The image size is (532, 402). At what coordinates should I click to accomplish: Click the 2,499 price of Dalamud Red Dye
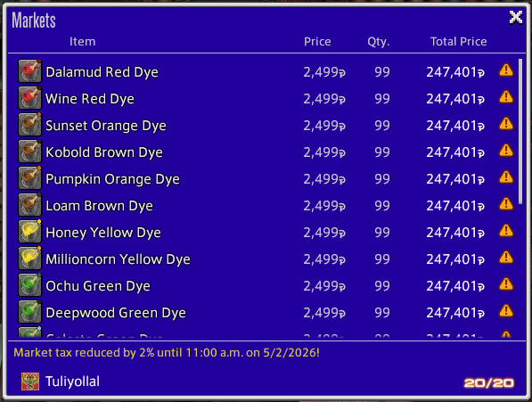[x=324, y=72]
